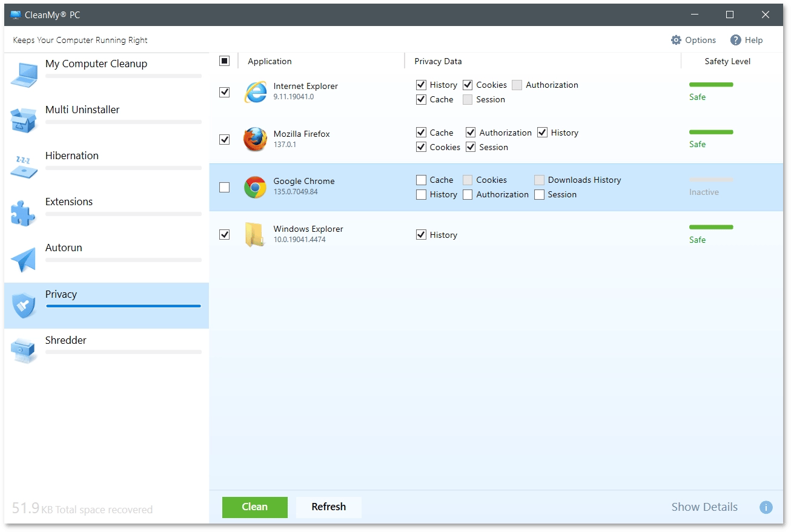Click the Mozilla Firefox logo icon
This screenshot has height=532, width=791.
pyautogui.click(x=255, y=139)
